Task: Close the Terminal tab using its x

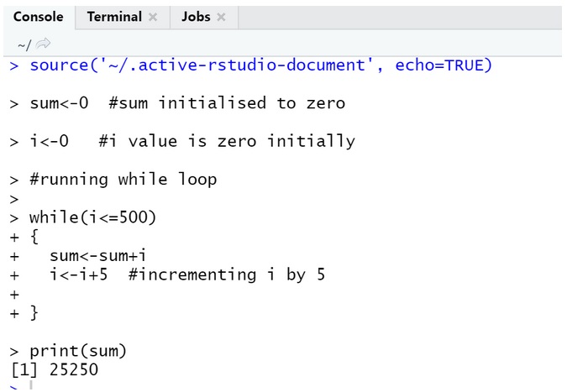Action: click(x=153, y=17)
